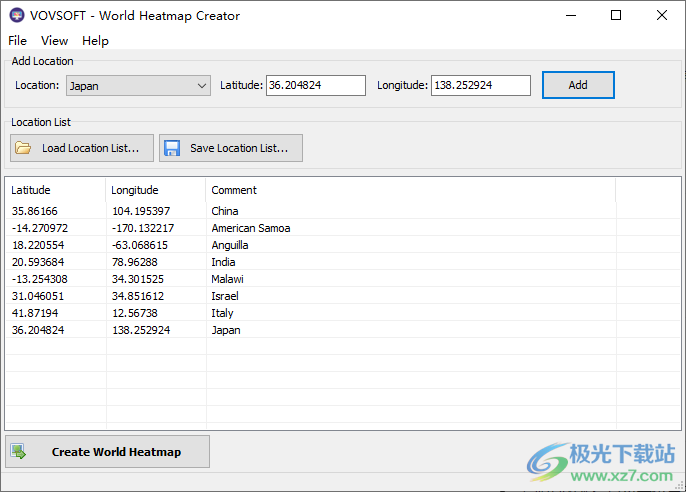Image resolution: width=686 pixels, height=492 pixels.
Task: Sort by the Latitude column header
Action: point(55,190)
